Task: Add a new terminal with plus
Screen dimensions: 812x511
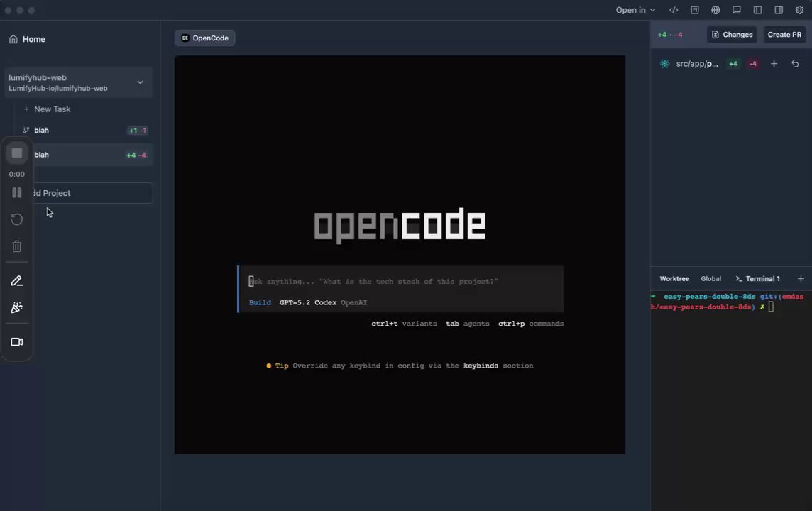Action: click(801, 278)
